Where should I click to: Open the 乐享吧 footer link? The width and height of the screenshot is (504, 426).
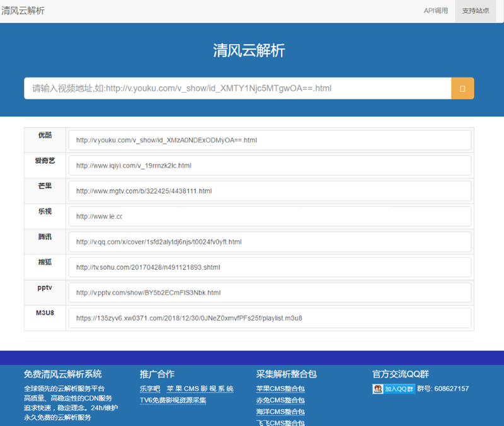[150, 389]
